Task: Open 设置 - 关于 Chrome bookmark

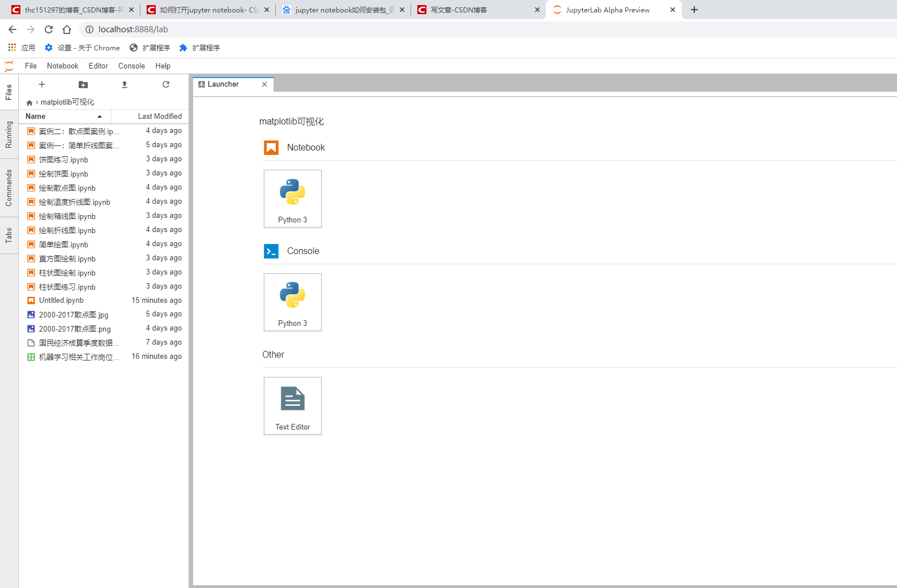Action: click(82, 48)
